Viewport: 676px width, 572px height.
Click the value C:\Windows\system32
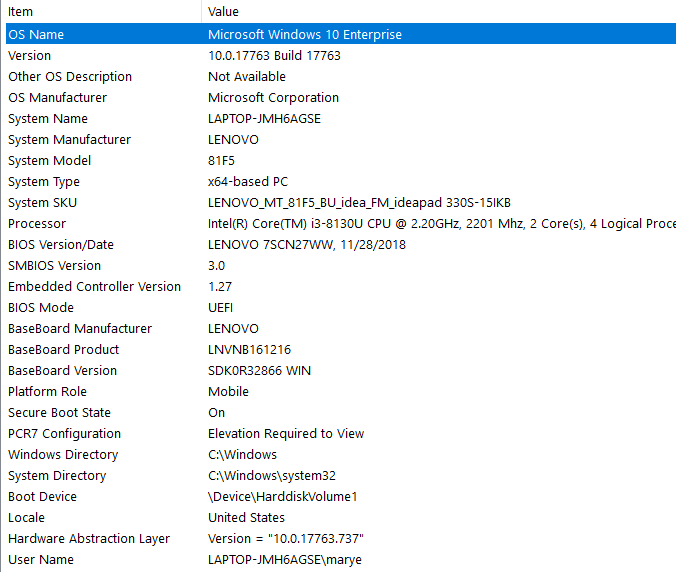[272, 476]
